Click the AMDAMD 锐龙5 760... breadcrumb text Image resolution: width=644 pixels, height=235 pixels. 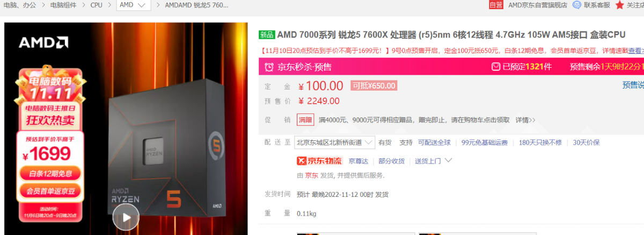(196, 5)
